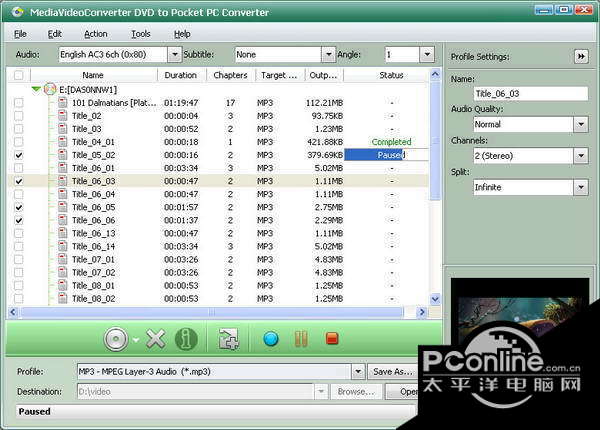Click file icon of Title_03 row

(x=63, y=129)
